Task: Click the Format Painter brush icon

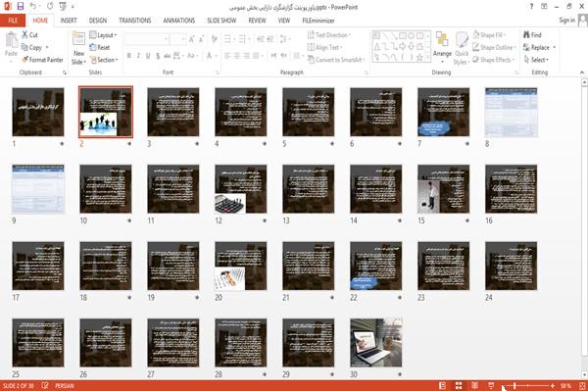Action: click(25, 60)
